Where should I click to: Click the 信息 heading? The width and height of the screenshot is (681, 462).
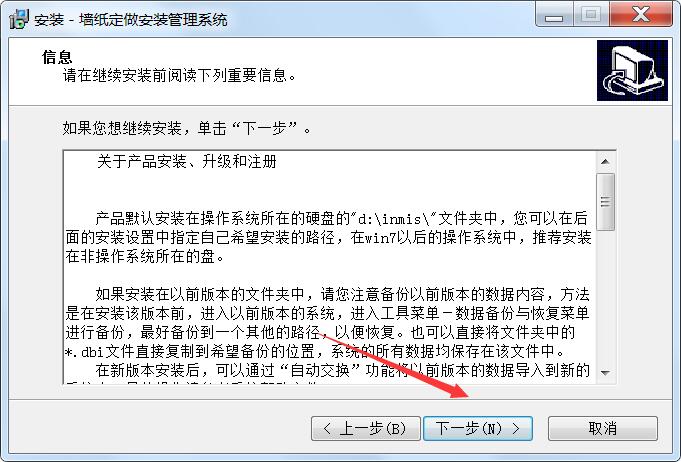(57, 57)
